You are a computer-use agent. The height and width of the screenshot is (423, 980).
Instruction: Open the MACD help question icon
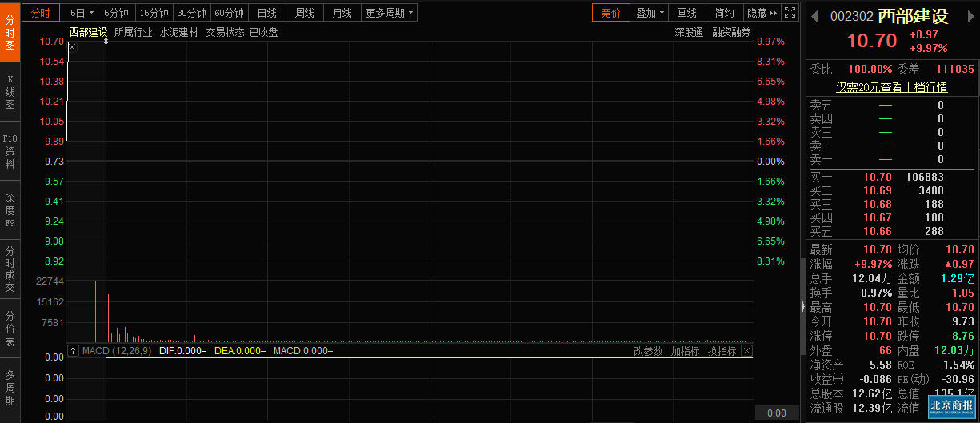tap(74, 351)
